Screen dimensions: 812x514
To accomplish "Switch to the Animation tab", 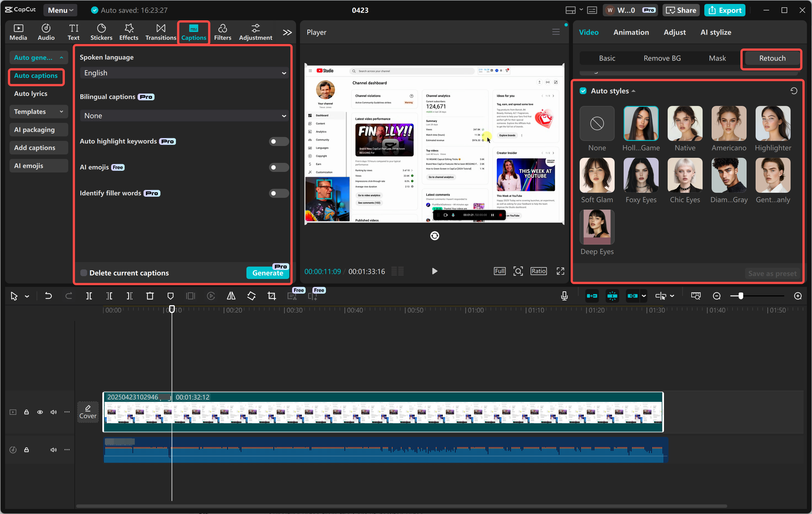I will 631,32.
